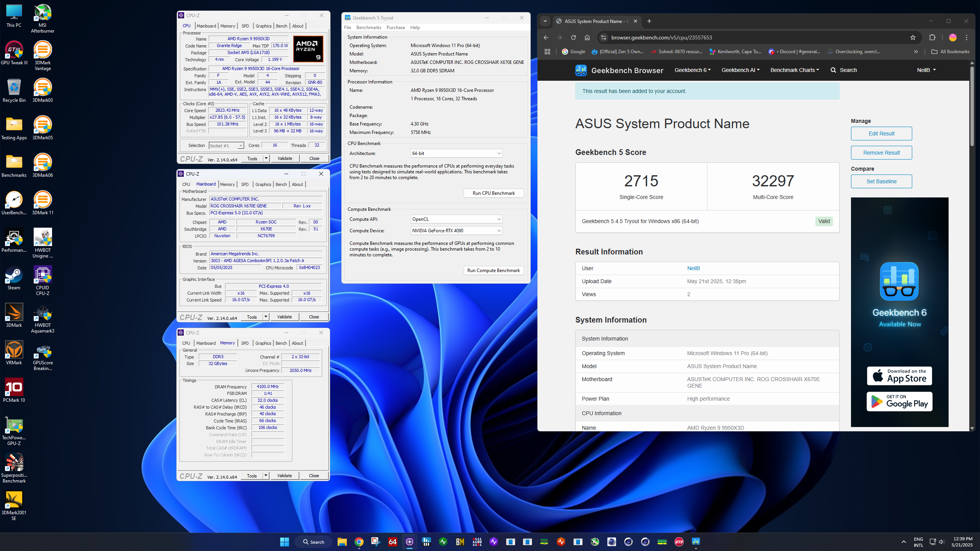Viewport: 980px width, 551px height.
Task: Click the Remove Result button
Action: (881, 153)
